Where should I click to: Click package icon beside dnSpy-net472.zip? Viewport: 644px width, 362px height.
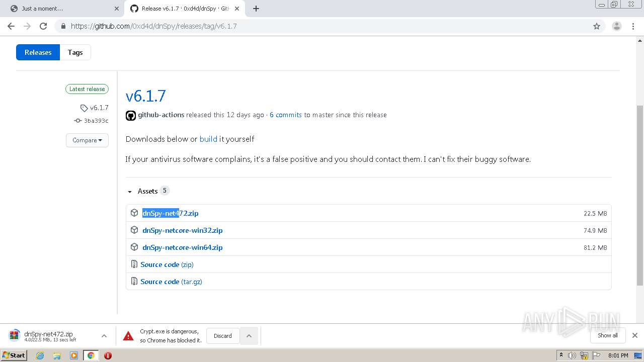(x=134, y=213)
